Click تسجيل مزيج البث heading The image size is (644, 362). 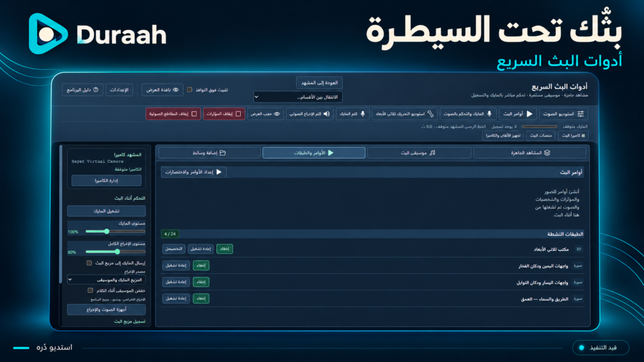click(130, 321)
